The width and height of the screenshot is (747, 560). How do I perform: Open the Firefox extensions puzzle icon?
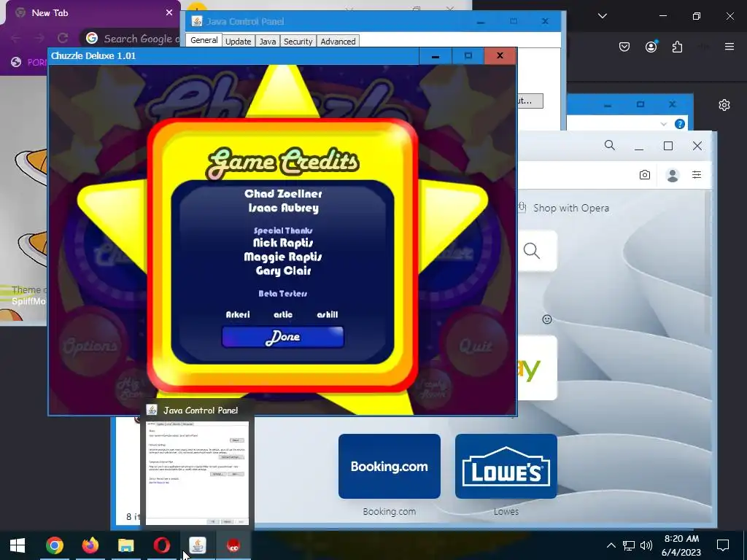coord(677,47)
